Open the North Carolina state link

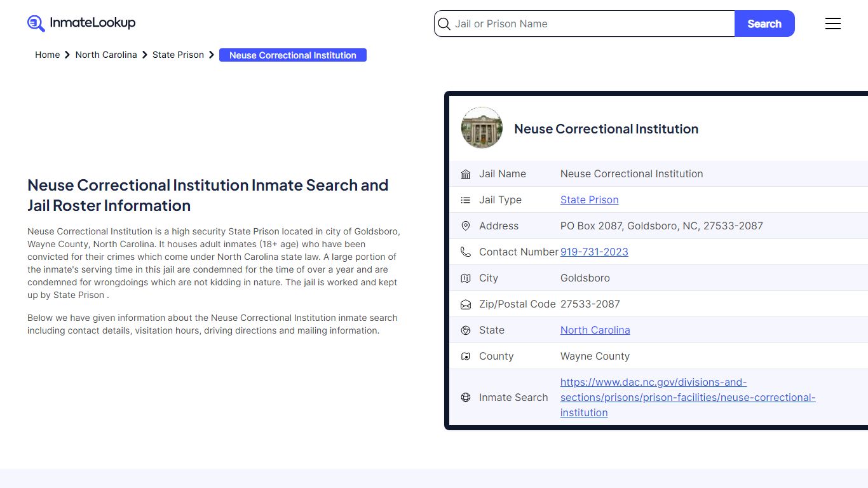(x=595, y=330)
